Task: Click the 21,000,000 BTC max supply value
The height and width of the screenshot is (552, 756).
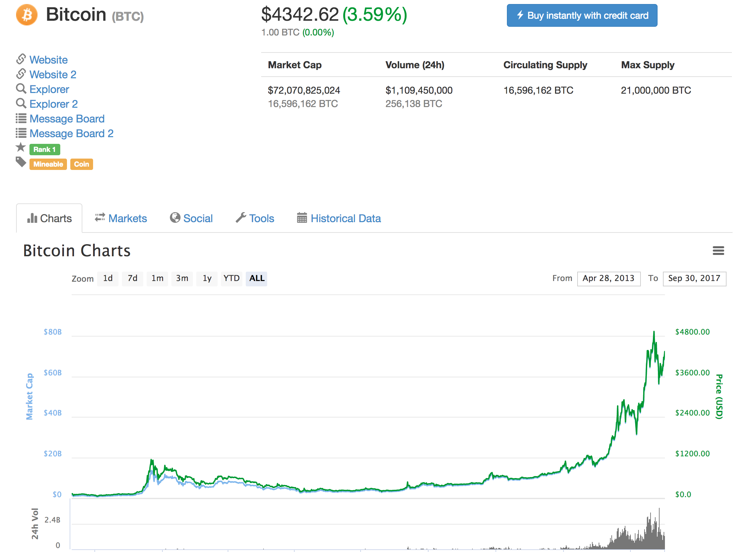Action: 656,90
